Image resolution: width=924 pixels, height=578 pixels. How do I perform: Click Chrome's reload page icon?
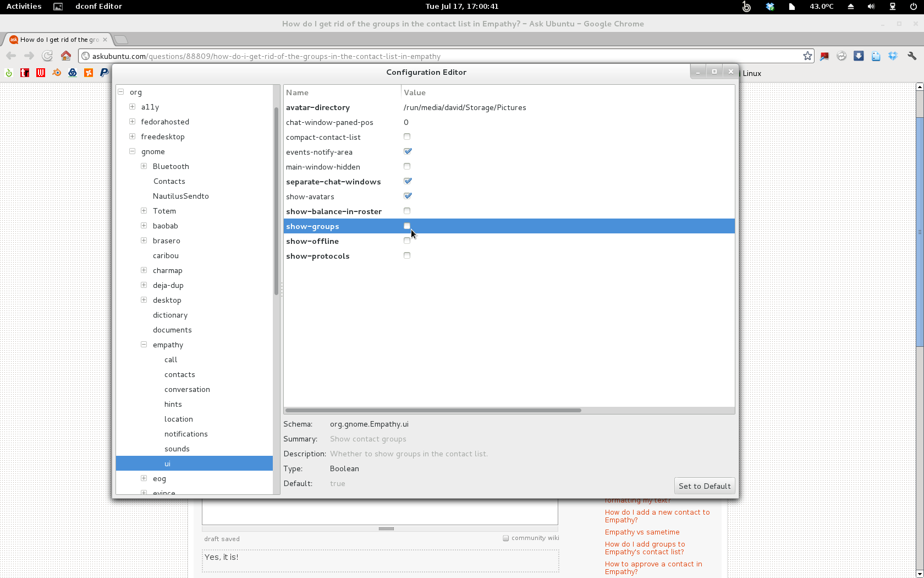(x=47, y=56)
